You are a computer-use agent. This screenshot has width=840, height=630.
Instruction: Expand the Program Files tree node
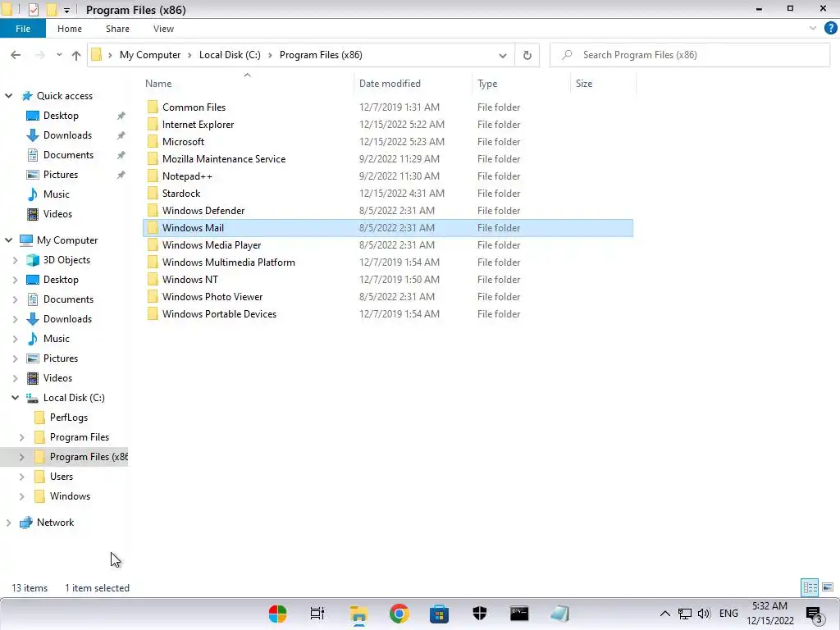21,437
